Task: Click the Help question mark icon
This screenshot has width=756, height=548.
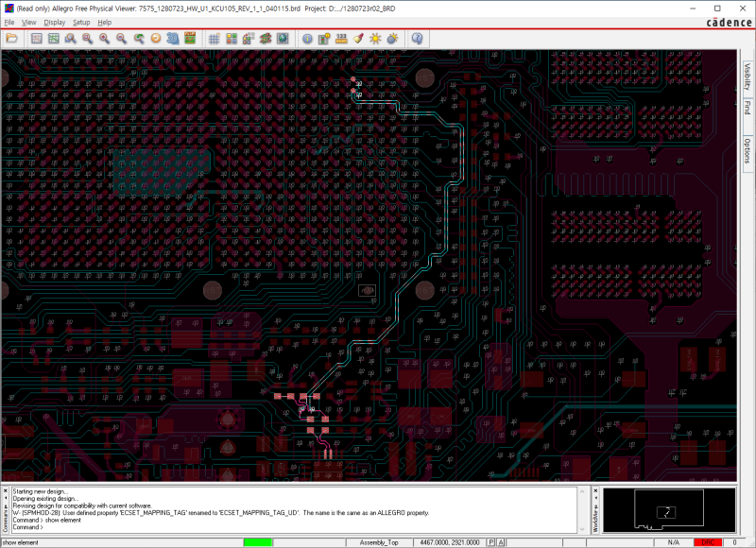Action: tap(417, 39)
